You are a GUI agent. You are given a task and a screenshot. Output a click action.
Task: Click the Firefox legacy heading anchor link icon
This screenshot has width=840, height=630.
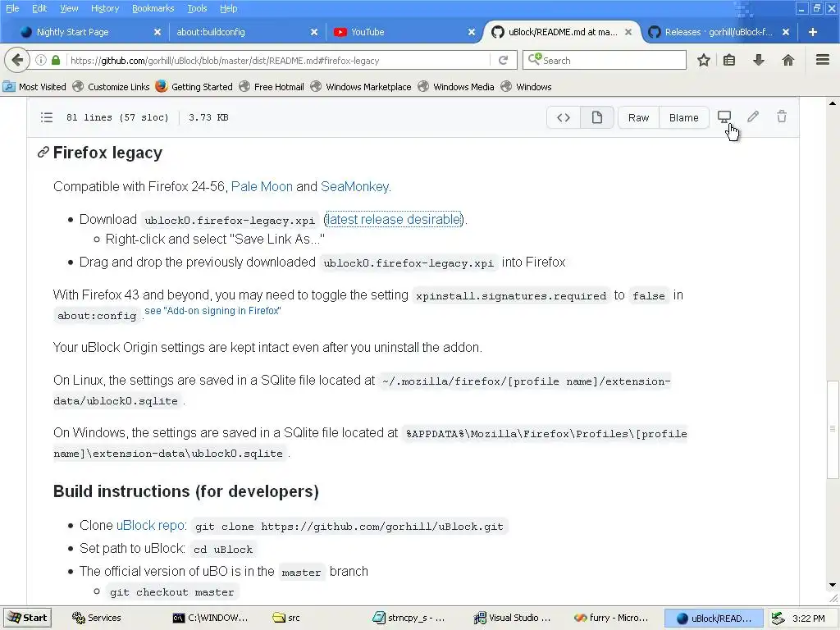tap(43, 153)
